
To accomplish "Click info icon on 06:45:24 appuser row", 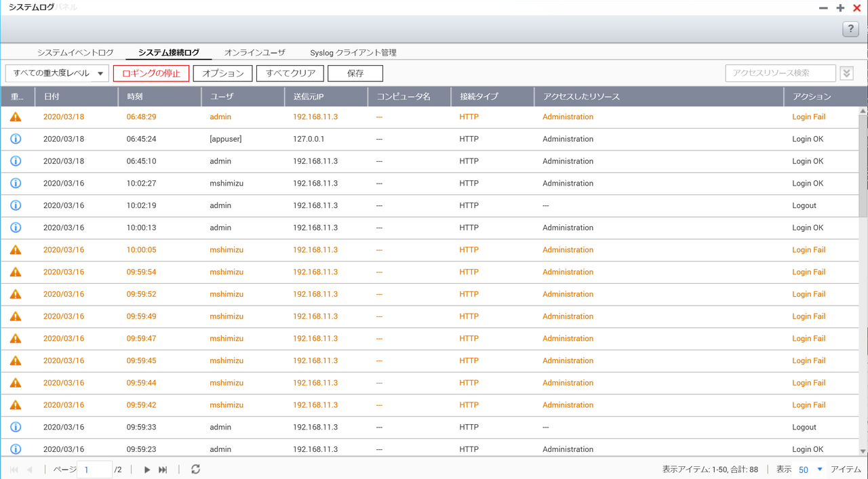I will click(x=16, y=139).
